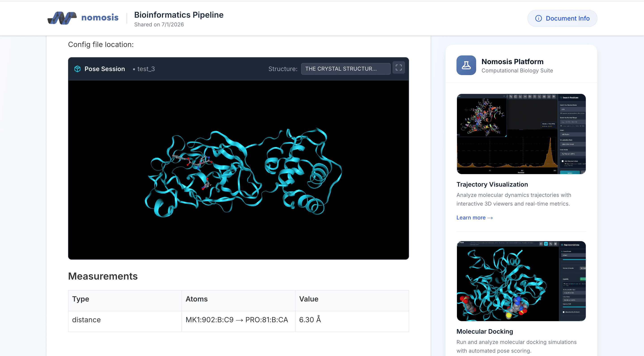Click the nomosis wordmark text

tap(100, 17)
